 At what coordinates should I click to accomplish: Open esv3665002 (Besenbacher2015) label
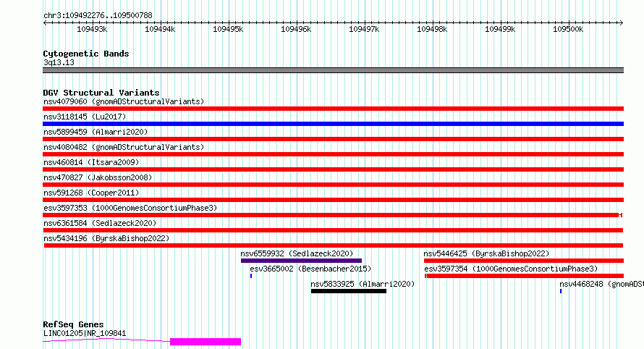point(310,269)
